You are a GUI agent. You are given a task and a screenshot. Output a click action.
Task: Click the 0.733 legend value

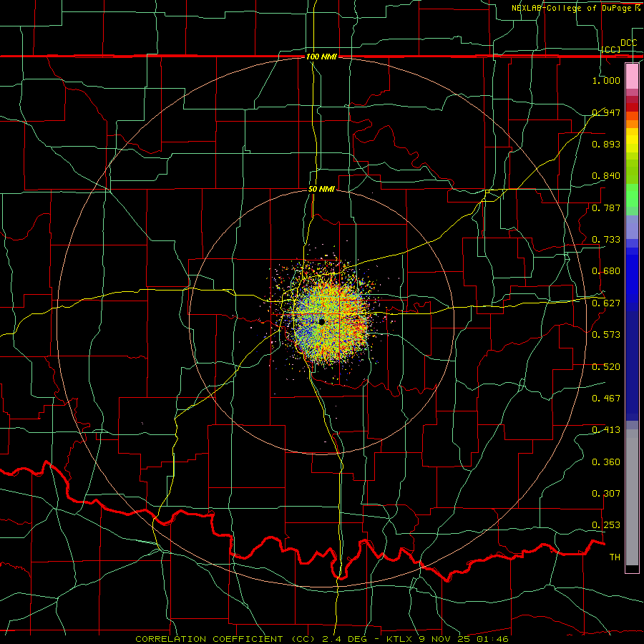click(606, 240)
